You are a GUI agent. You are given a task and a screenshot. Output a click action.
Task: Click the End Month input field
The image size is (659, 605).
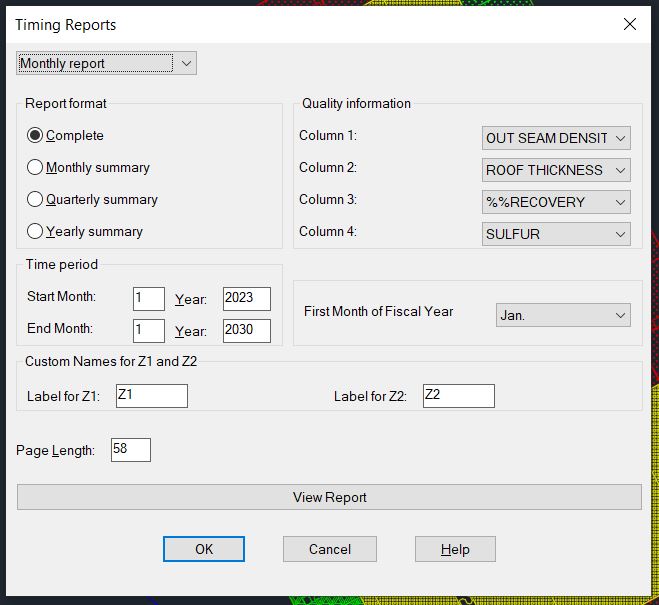pos(149,331)
